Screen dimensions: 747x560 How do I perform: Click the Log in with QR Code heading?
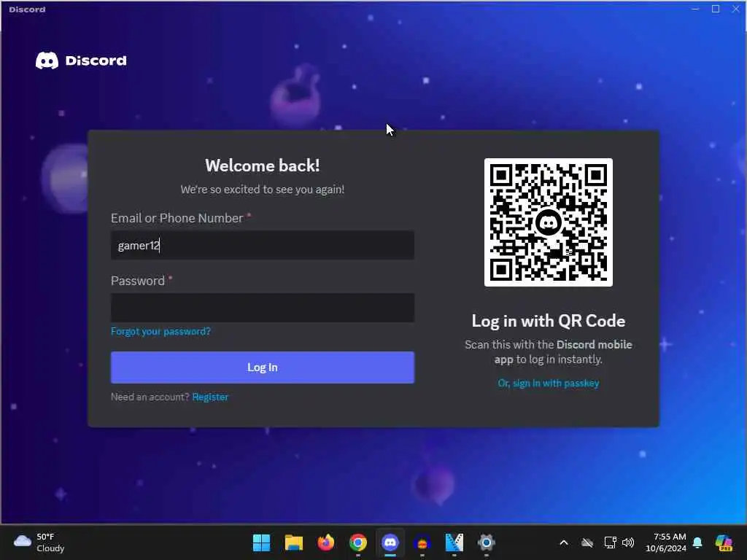click(549, 321)
